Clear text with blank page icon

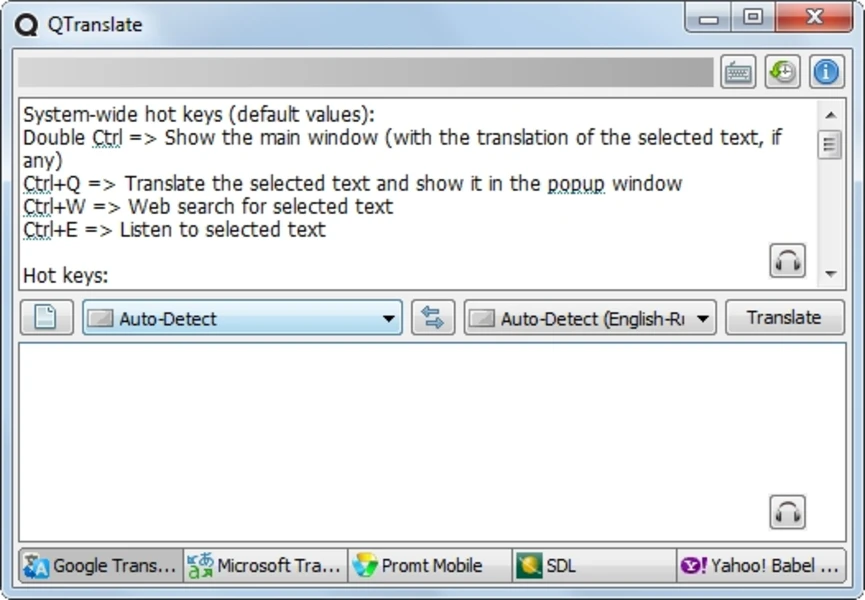pos(46,318)
